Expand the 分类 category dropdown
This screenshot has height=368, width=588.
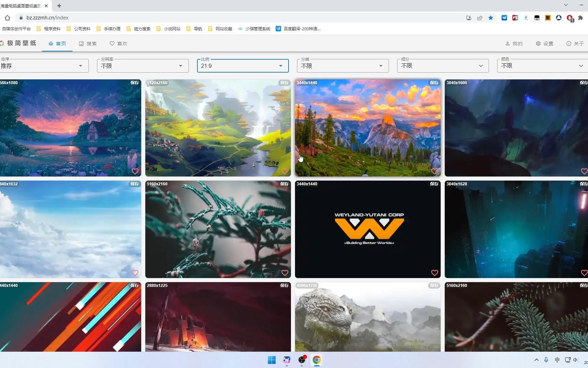(343, 66)
